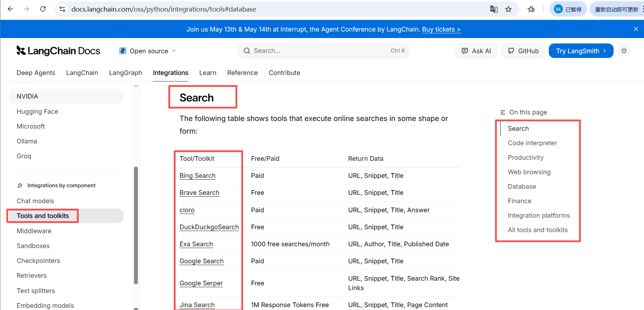Open the cloro tool link

click(187, 210)
